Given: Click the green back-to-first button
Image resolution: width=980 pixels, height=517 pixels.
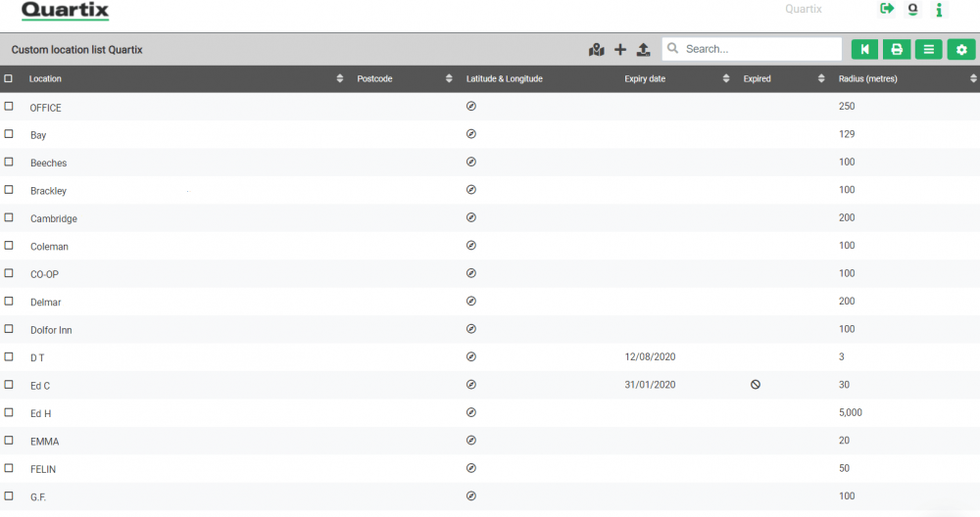Looking at the screenshot, I should click(864, 49).
